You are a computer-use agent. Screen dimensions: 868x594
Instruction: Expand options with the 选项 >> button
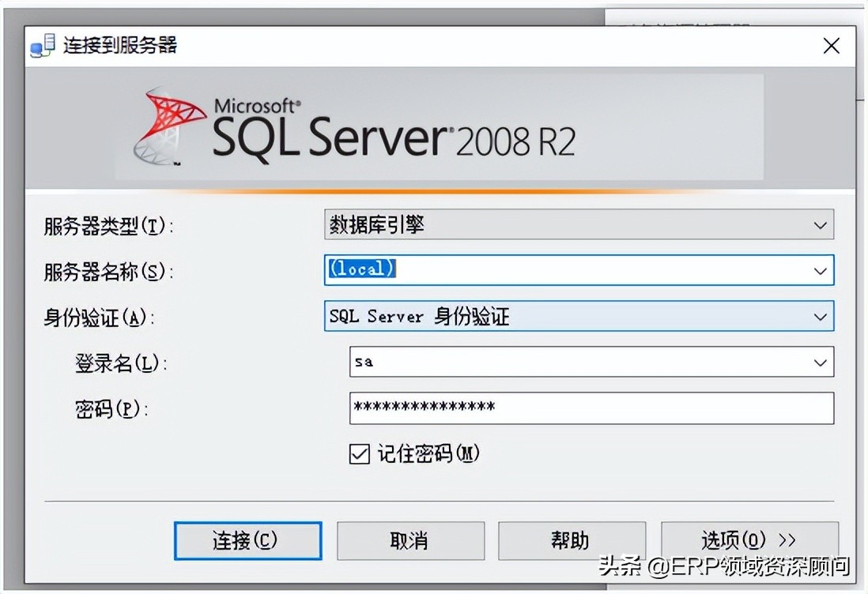pyautogui.click(x=749, y=540)
